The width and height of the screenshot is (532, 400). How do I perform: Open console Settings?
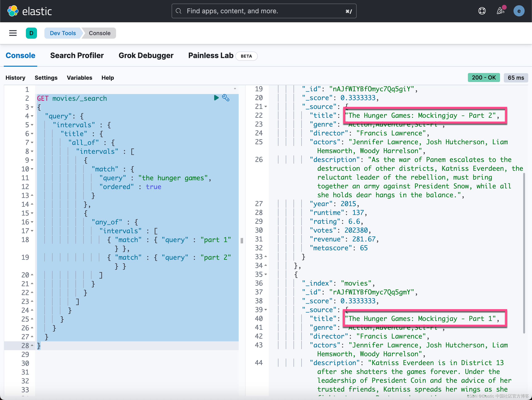click(46, 78)
